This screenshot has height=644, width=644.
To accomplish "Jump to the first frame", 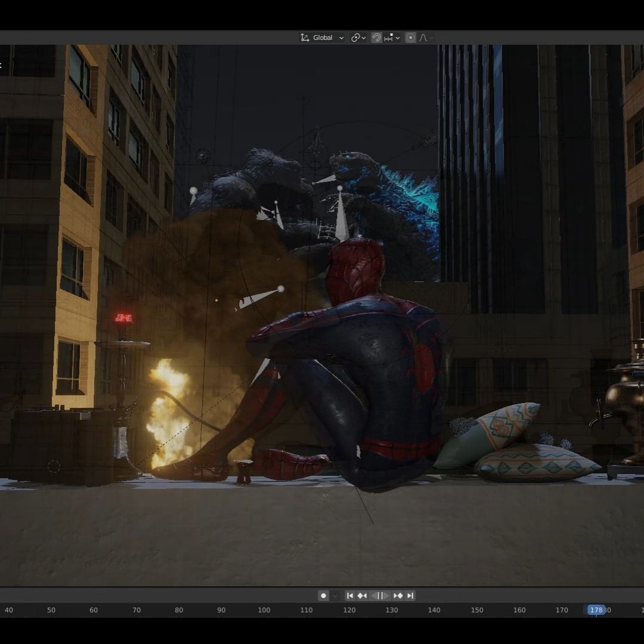I will 350,596.
